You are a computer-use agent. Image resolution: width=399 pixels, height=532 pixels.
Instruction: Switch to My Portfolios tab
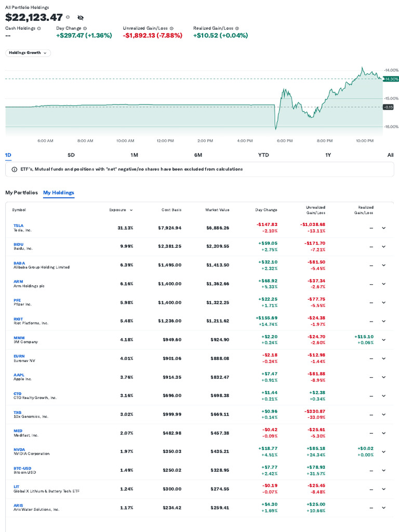[21, 192]
